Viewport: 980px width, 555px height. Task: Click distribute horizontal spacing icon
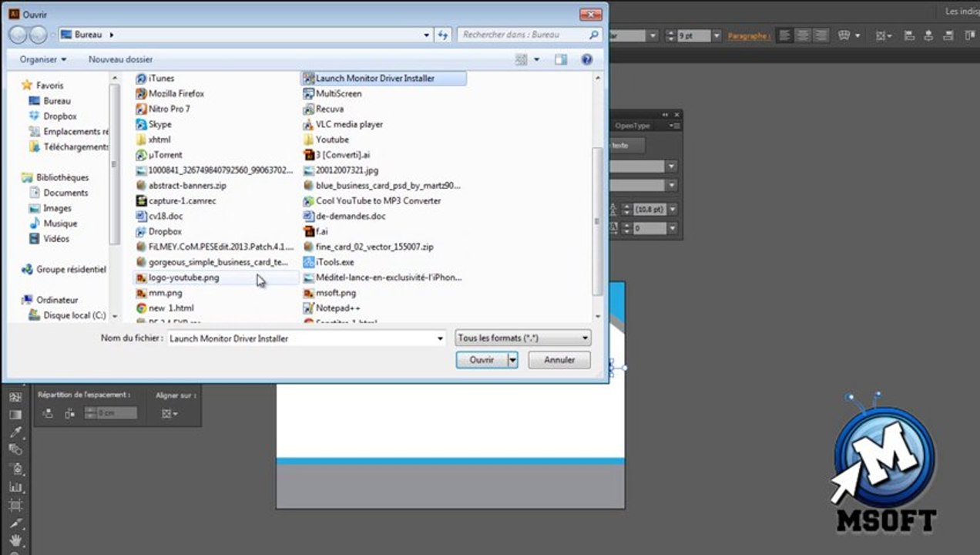[69, 414]
